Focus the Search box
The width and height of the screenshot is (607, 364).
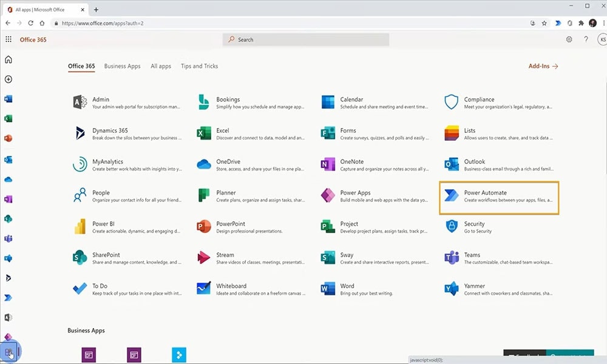(306, 39)
